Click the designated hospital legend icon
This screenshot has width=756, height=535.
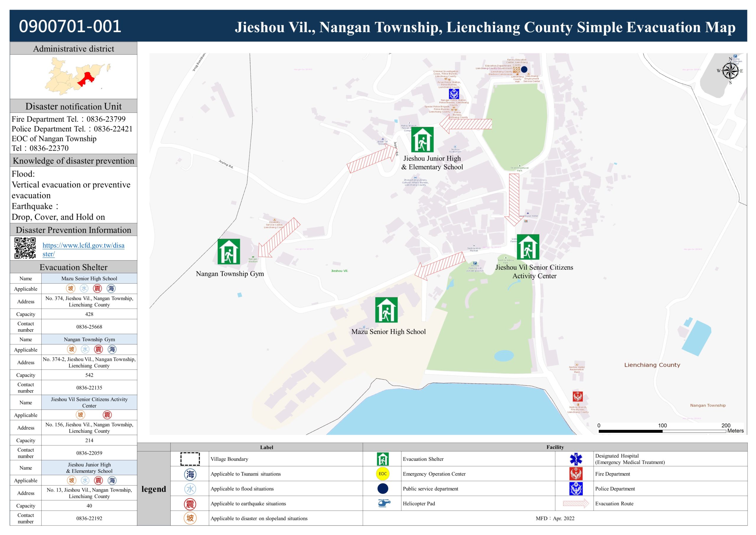pyautogui.click(x=576, y=459)
